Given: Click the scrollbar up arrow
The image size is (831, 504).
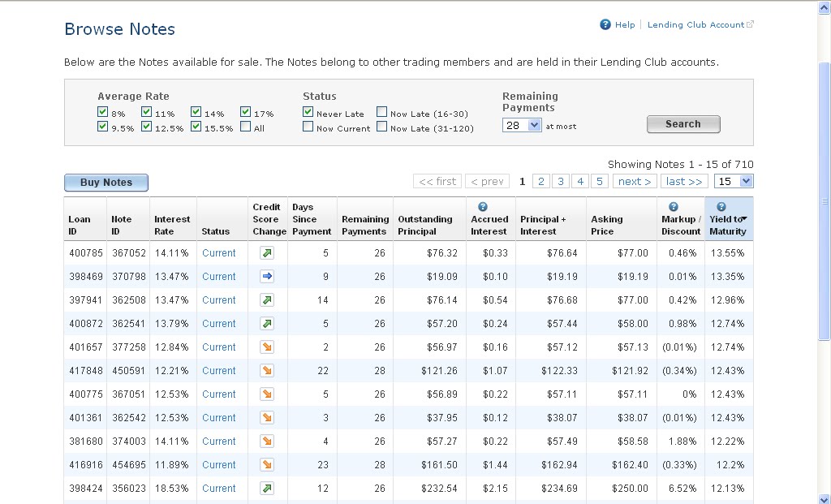Looking at the screenshot, I should pyautogui.click(x=825, y=8).
